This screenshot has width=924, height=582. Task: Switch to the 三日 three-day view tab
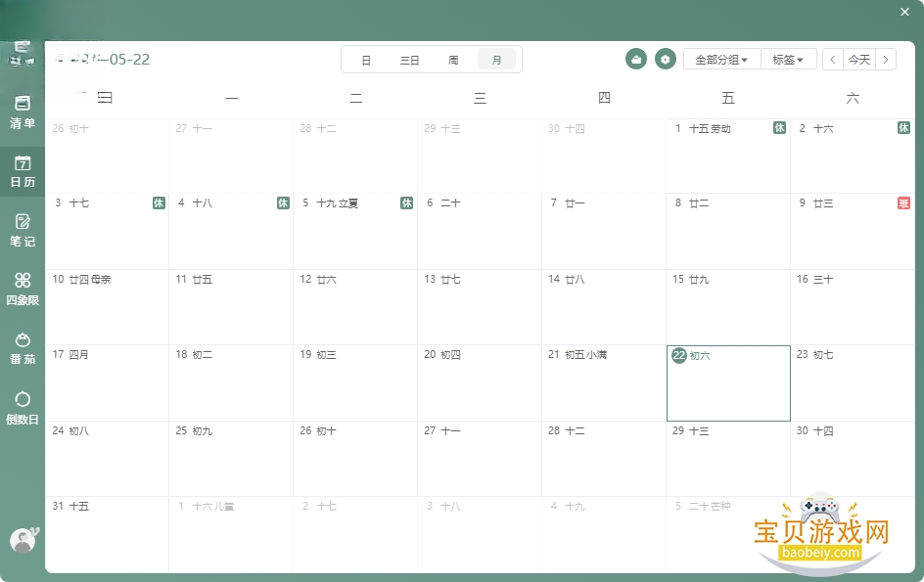tap(409, 60)
